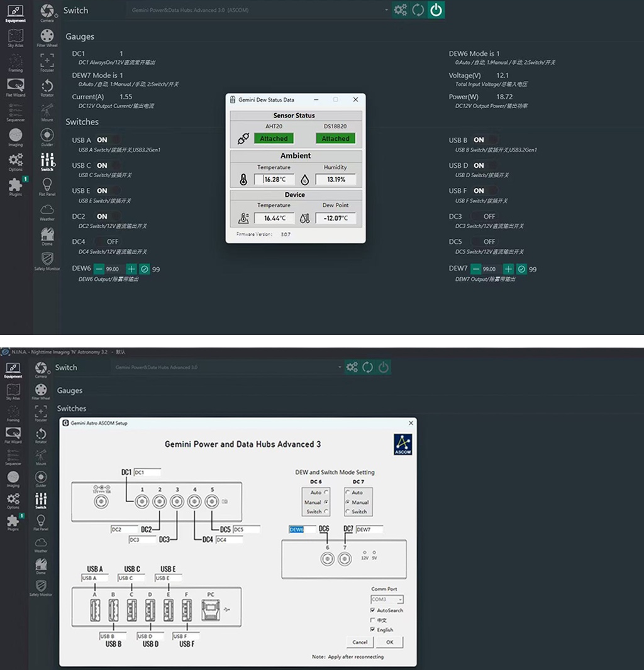Confirm DEW6 value with checkmark button
The height and width of the screenshot is (670, 644).
[x=145, y=269]
